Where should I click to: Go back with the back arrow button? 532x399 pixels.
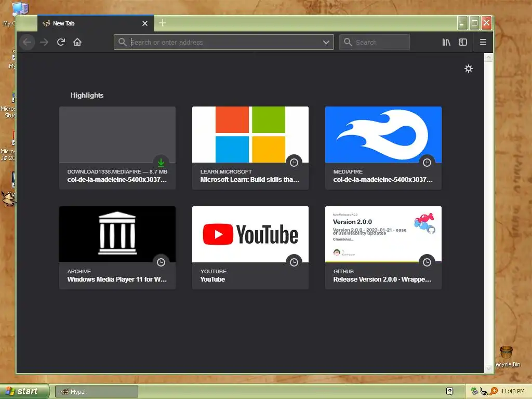coord(27,42)
